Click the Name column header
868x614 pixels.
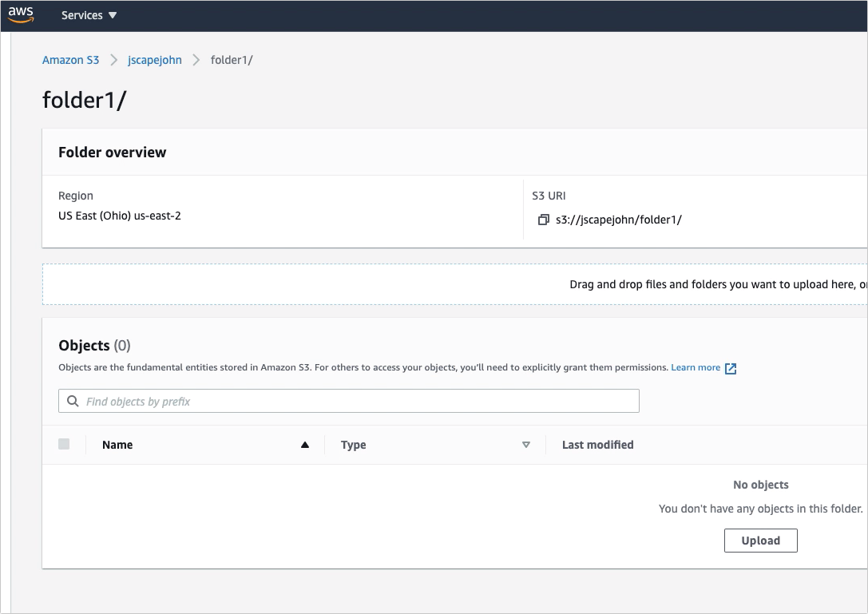coord(117,445)
